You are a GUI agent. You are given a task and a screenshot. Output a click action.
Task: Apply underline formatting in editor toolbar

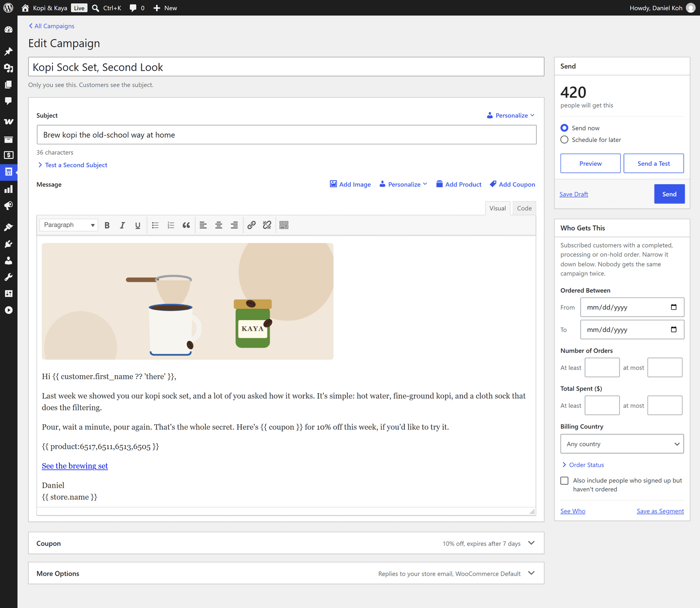pos(138,225)
